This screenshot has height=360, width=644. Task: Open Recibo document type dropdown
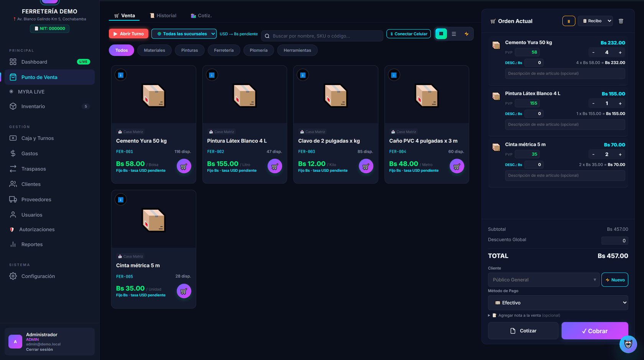click(595, 21)
